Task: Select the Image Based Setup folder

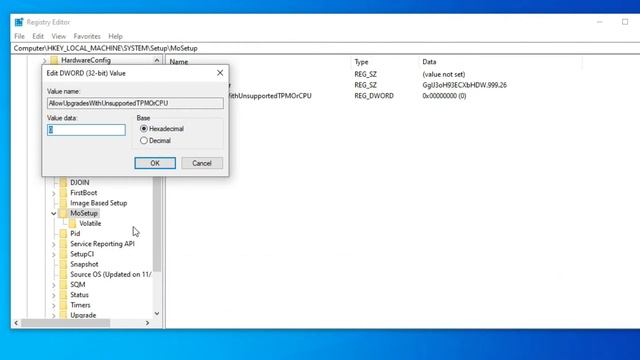Action: point(98,203)
